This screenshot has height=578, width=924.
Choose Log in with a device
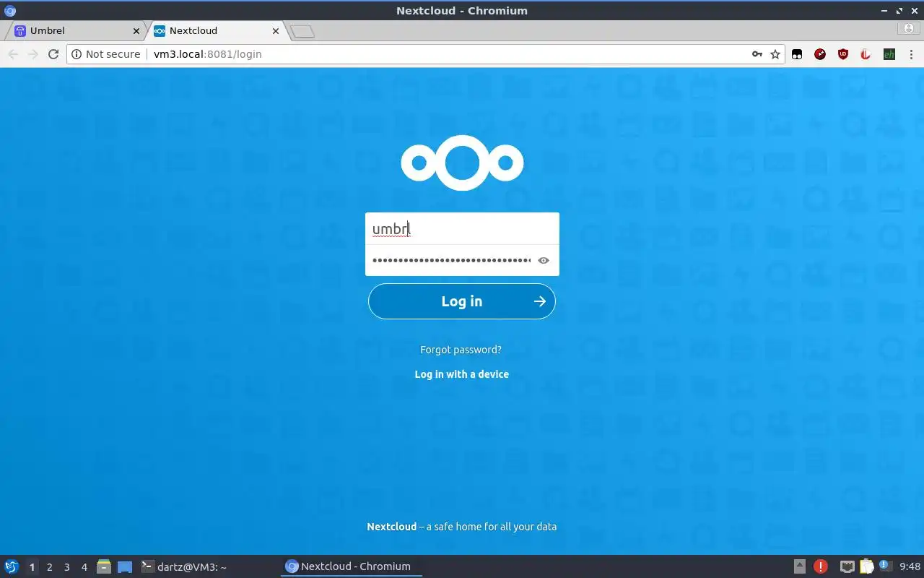click(462, 374)
